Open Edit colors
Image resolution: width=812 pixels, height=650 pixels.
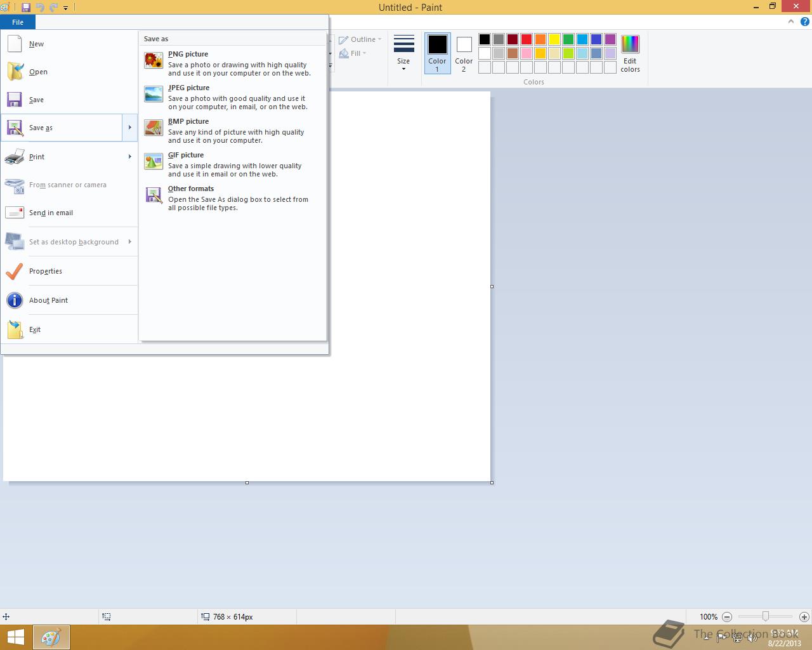[x=630, y=53]
